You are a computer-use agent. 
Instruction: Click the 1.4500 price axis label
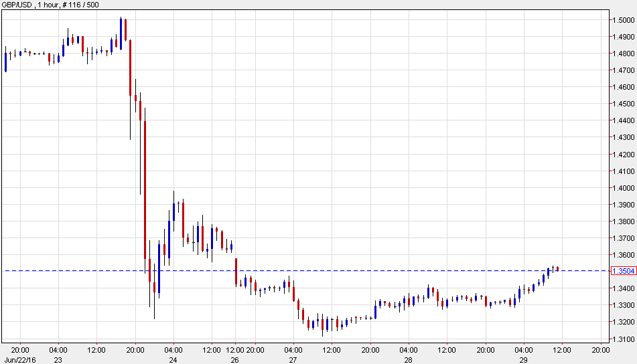click(x=624, y=104)
